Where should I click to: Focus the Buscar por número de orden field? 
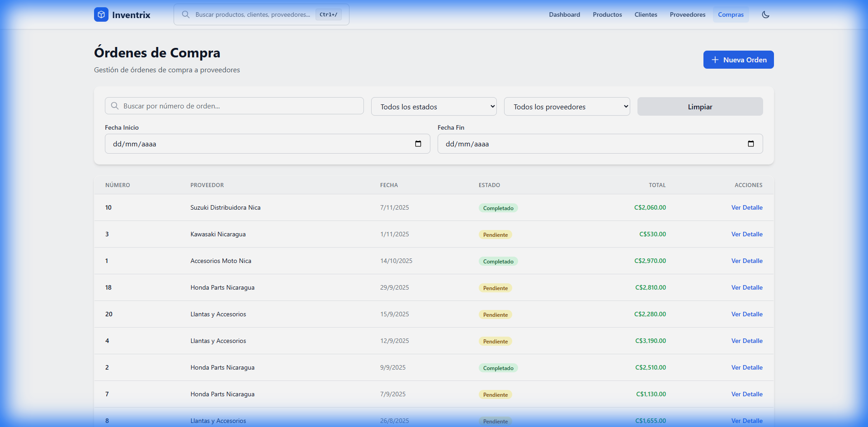tap(240, 106)
